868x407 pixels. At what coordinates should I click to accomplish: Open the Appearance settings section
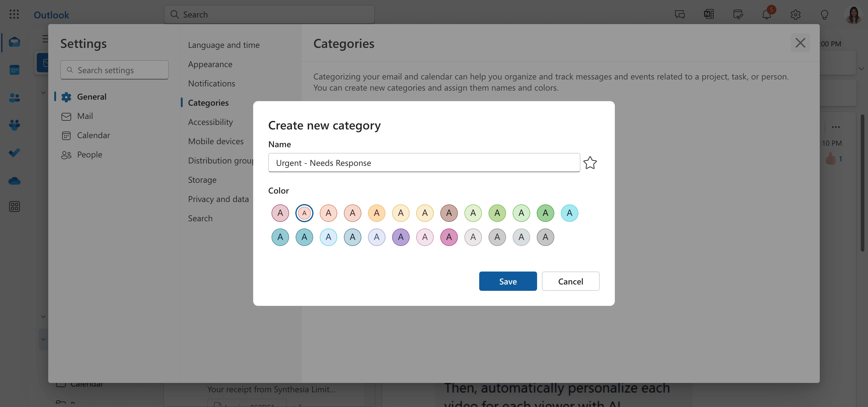pyautogui.click(x=210, y=64)
